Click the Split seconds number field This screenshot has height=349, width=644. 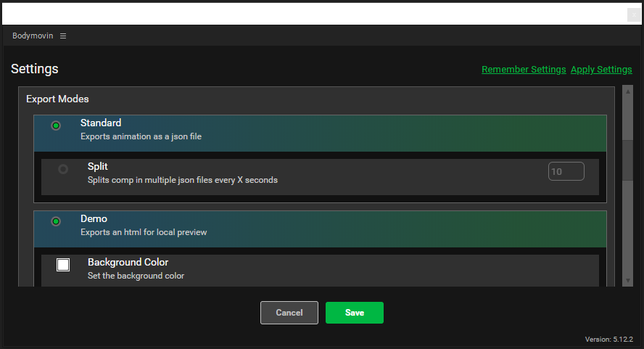(x=566, y=172)
